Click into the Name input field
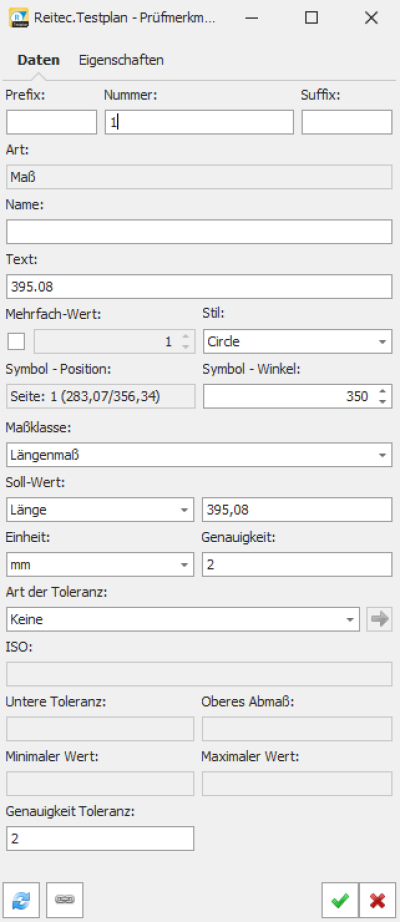This screenshot has width=400, height=922. pos(199,232)
